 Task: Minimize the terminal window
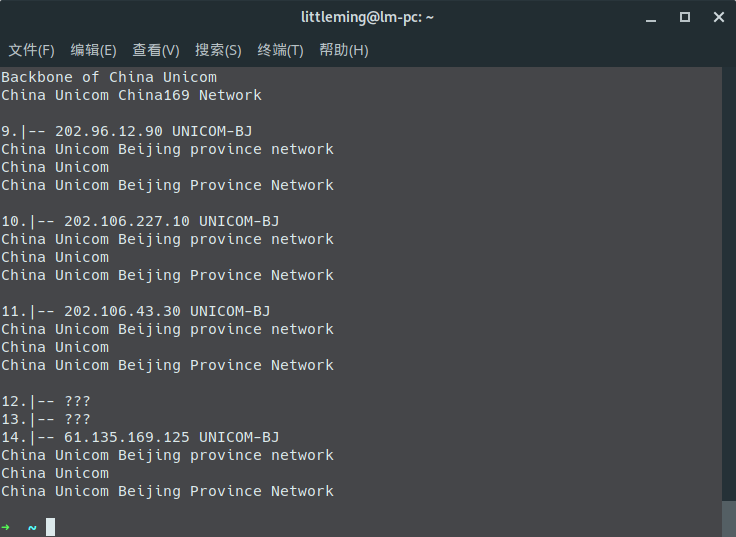tap(651, 18)
